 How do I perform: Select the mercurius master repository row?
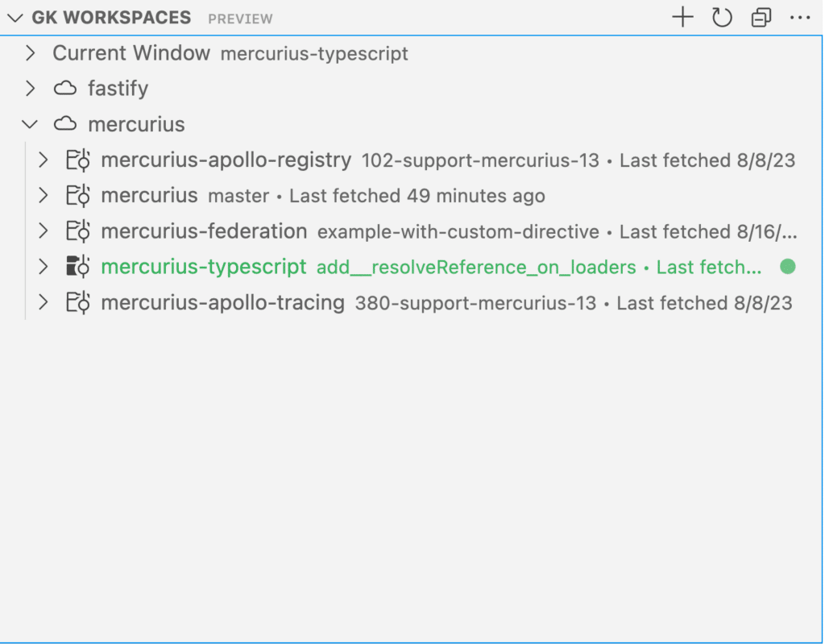coord(149,196)
